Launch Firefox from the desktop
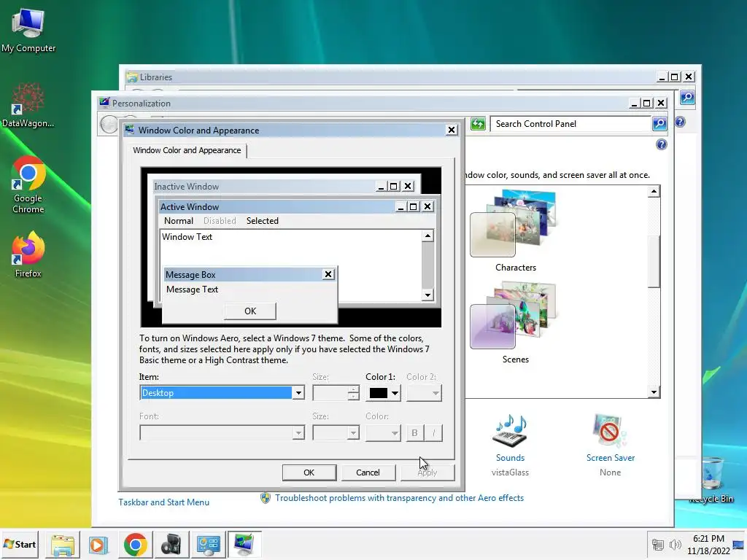 [x=28, y=254]
